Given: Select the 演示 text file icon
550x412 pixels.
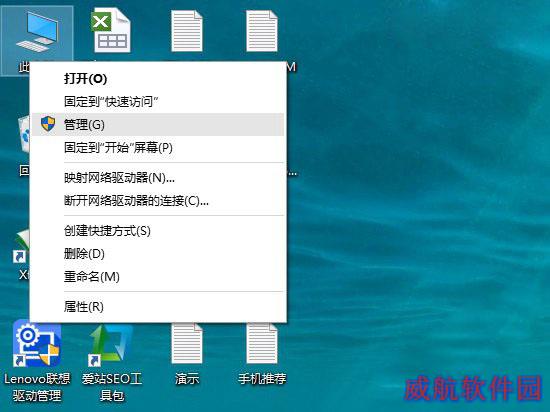Looking at the screenshot, I should click(187, 344).
